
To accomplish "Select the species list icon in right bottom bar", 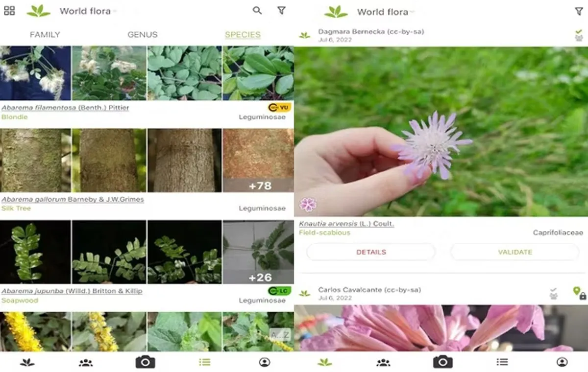I will [x=502, y=362].
